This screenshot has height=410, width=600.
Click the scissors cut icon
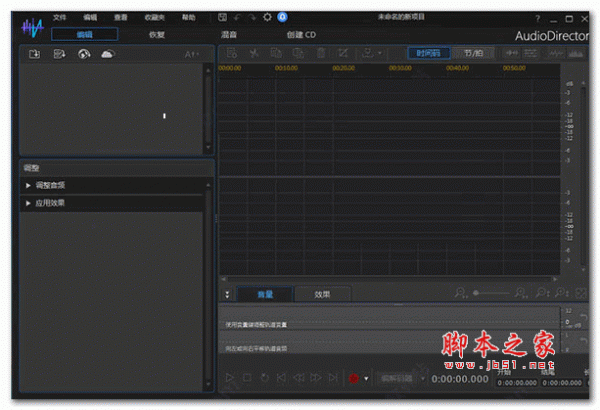pyautogui.click(x=254, y=53)
